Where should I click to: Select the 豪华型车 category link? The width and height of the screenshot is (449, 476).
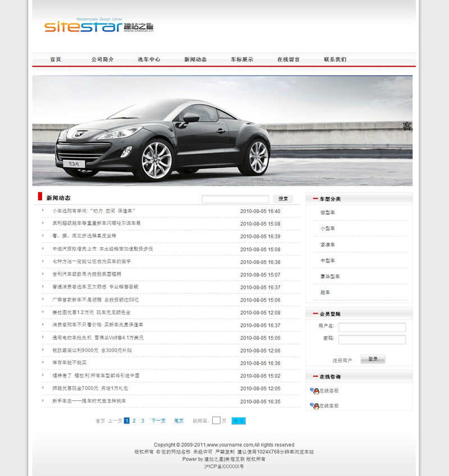[330, 276]
